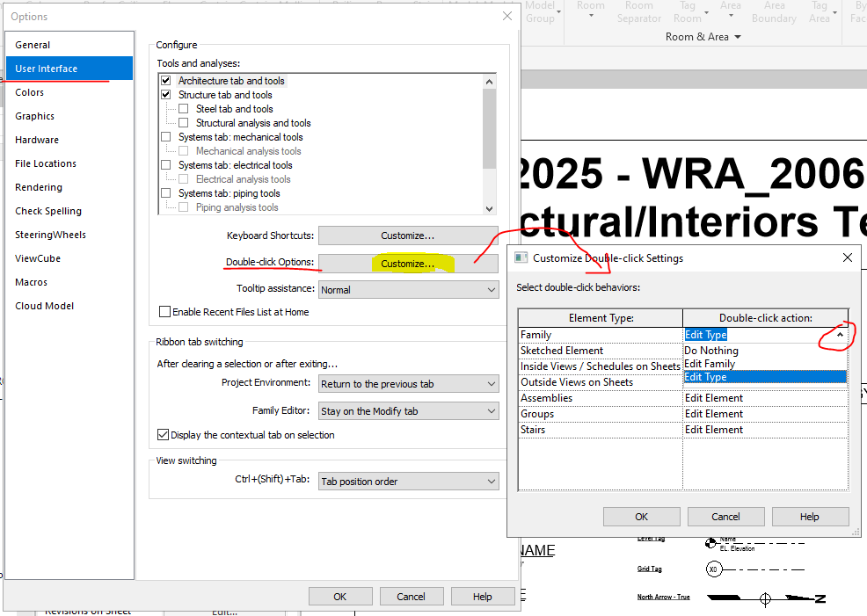
Task: Open Macros options category
Action: [x=69, y=282]
